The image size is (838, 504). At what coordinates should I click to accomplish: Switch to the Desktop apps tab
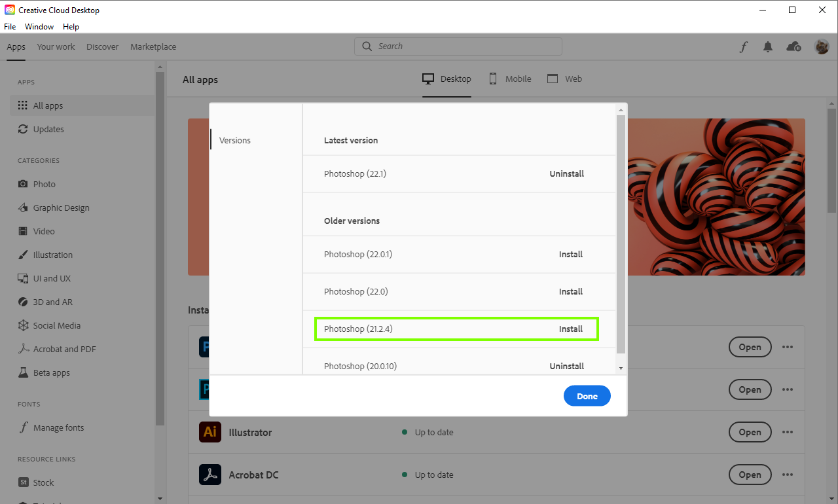[x=446, y=79]
